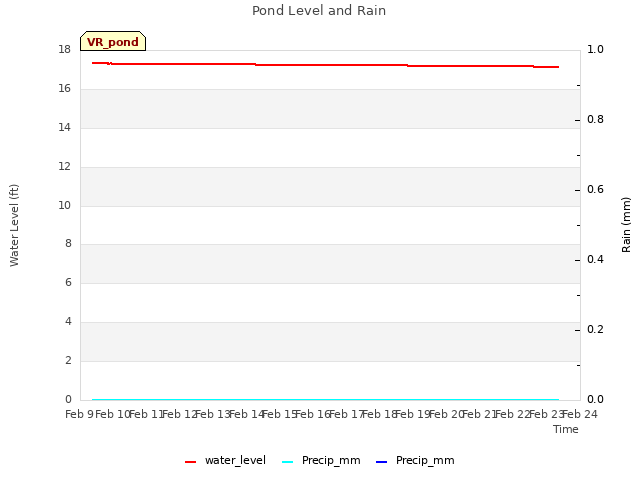Click the red water_level legend swatch
This screenshot has height=480, width=640.
(191, 462)
